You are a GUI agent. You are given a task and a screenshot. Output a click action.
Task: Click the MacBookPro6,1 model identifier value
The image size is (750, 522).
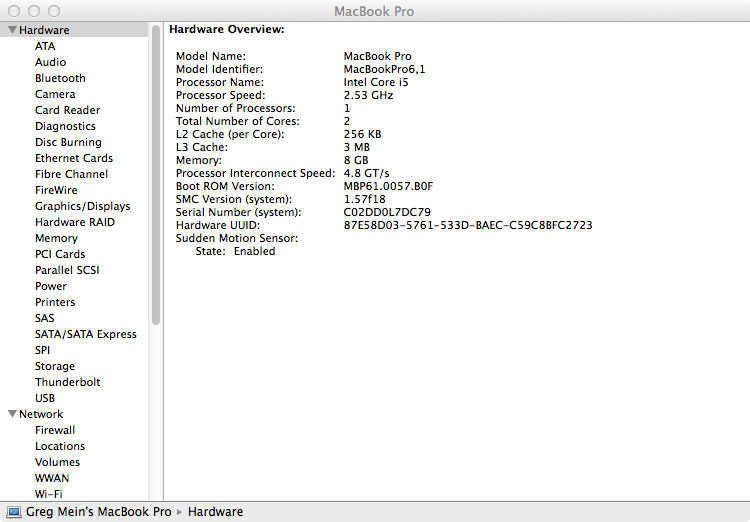[384, 69]
